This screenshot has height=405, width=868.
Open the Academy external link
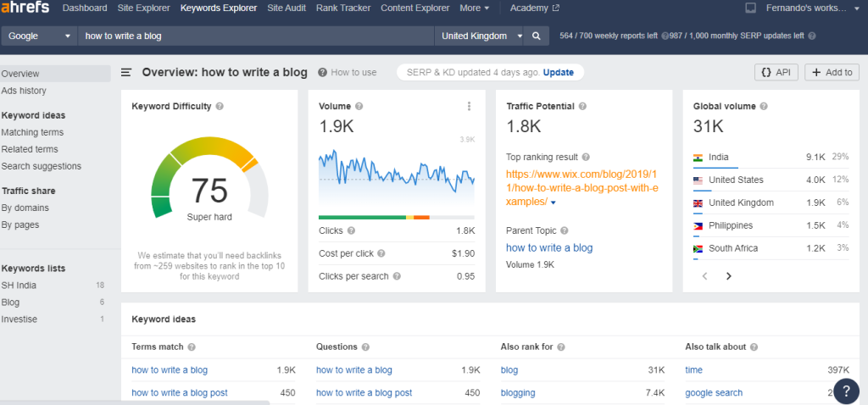coord(535,8)
